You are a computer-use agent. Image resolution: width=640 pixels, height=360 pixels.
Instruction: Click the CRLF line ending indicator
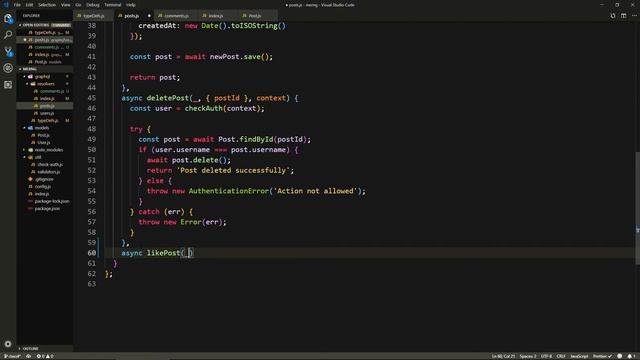(561, 356)
